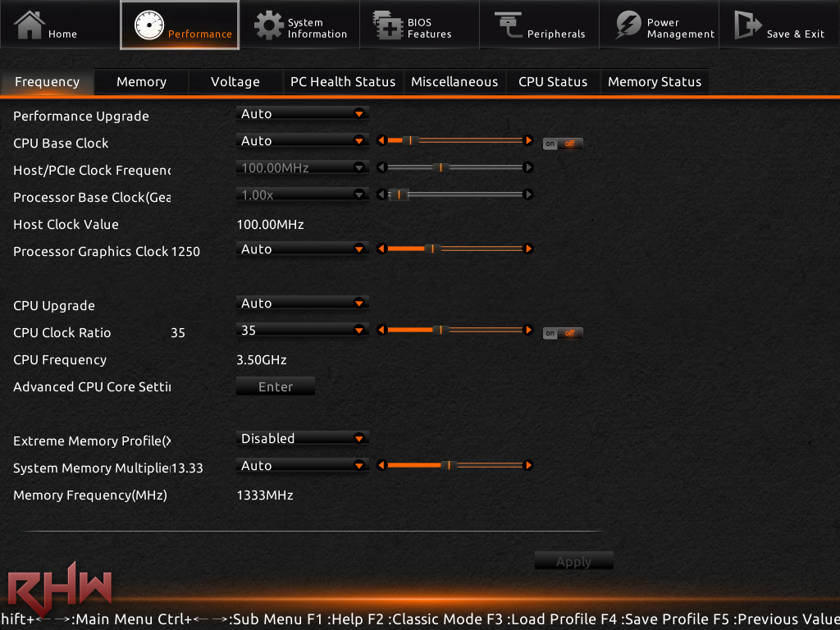This screenshot has height=630, width=840.
Task: Open Power Management lightning icon
Action: click(628, 25)
